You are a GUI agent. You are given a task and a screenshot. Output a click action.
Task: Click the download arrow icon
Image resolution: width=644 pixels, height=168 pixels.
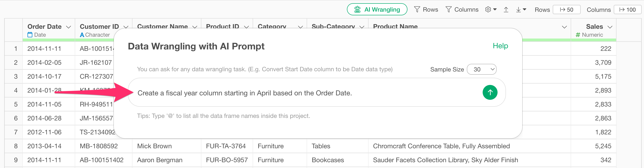point(521,10)
